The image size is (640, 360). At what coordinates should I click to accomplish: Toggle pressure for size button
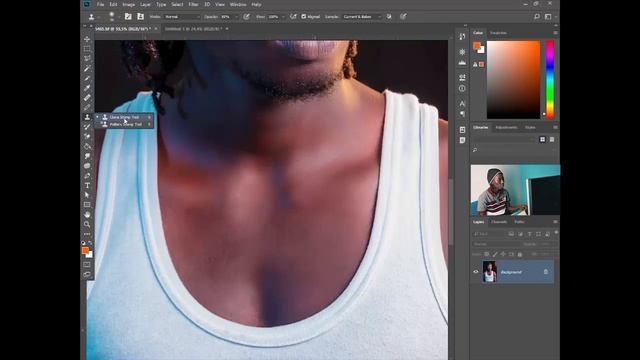(403, 17)
